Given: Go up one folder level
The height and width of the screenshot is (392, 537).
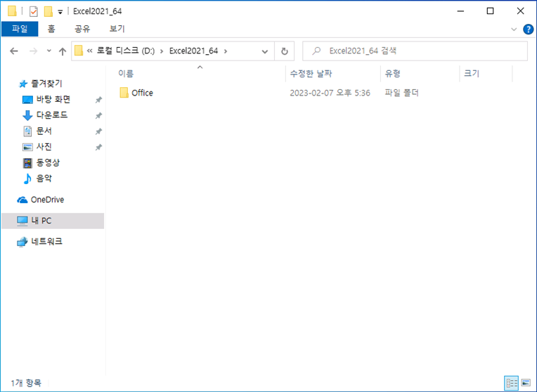Looking at the screenshot, I should coord(63,51).
